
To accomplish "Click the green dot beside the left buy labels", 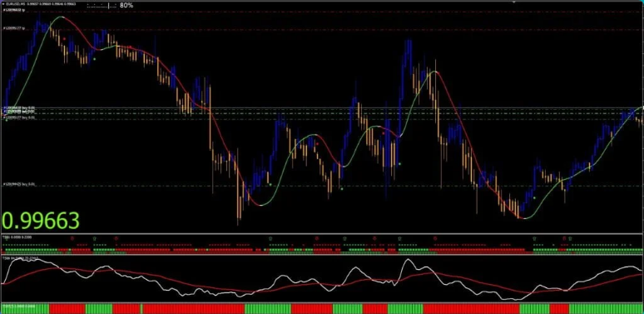I will [x=6, y=120].
